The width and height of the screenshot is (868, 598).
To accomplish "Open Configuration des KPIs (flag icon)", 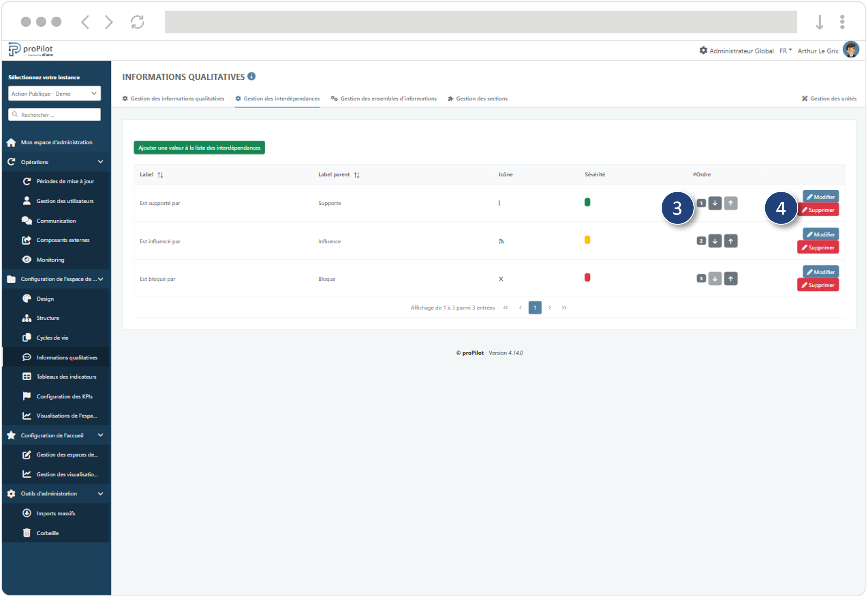I will tap(64, 396).
